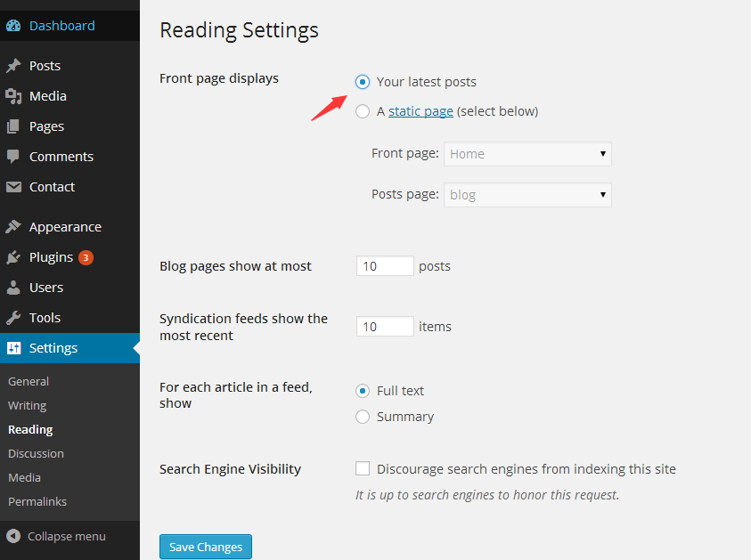Click the Full text label

tap(400, 391)
